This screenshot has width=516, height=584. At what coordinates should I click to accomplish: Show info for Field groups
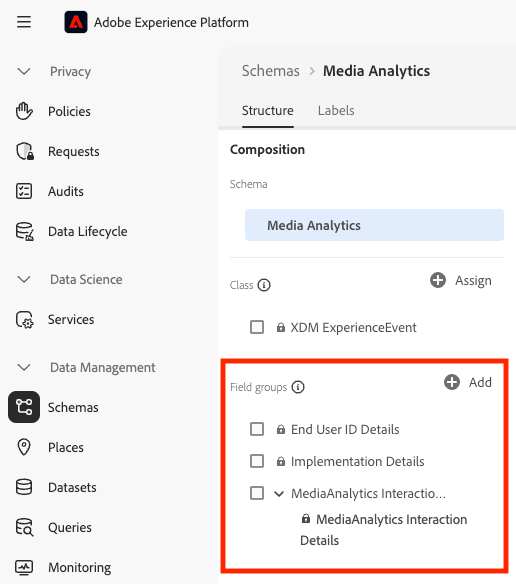tap(298, 387)
